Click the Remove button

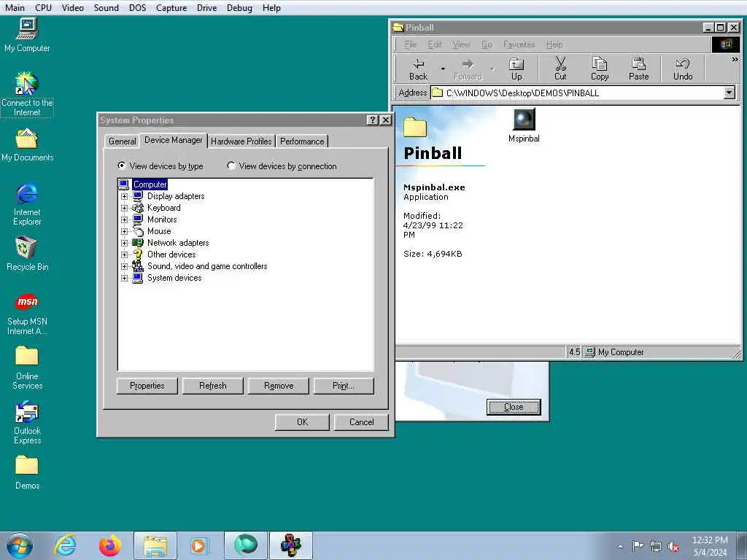(279, 386)
